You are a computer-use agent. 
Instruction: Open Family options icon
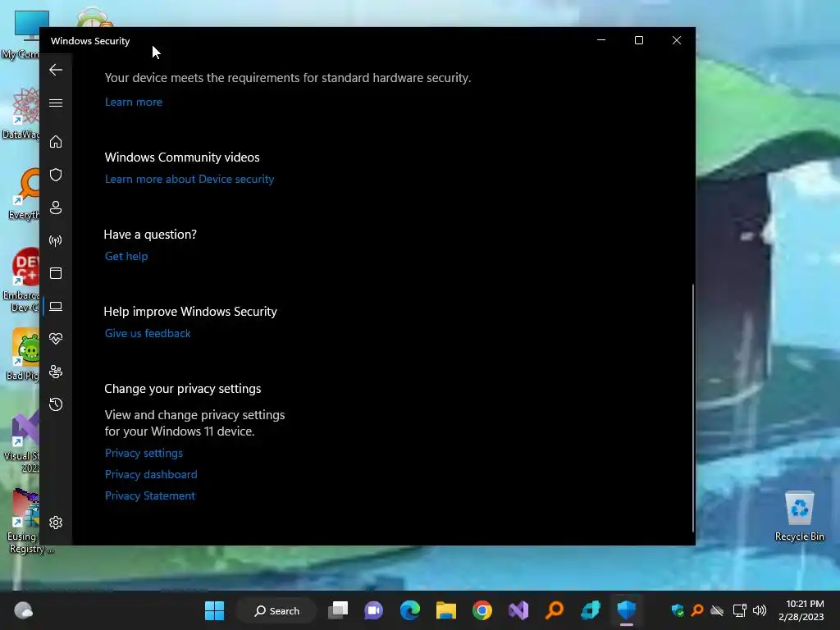[56, 372]
